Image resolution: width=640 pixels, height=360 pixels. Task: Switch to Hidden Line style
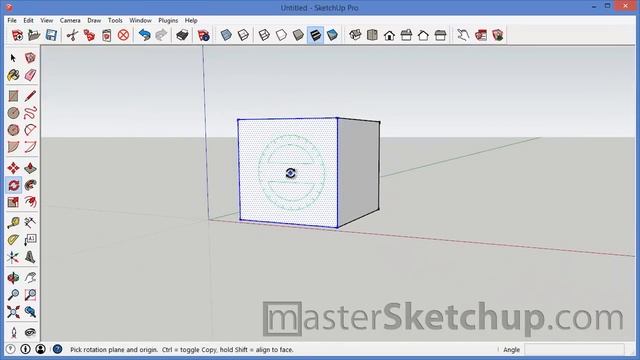pos(281,35)
